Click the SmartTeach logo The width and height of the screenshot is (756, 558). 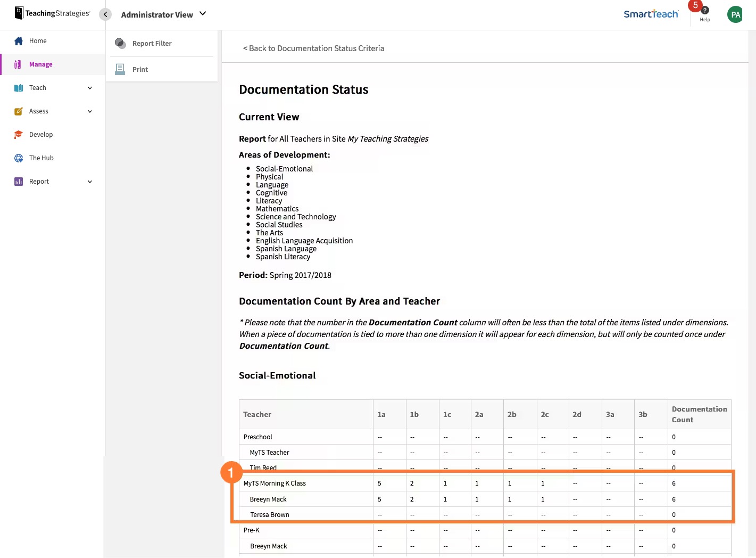(x=651, y=14)
